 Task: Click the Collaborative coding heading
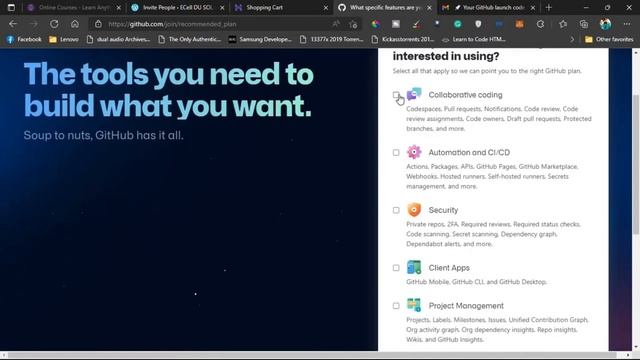[x=465, y=95]
